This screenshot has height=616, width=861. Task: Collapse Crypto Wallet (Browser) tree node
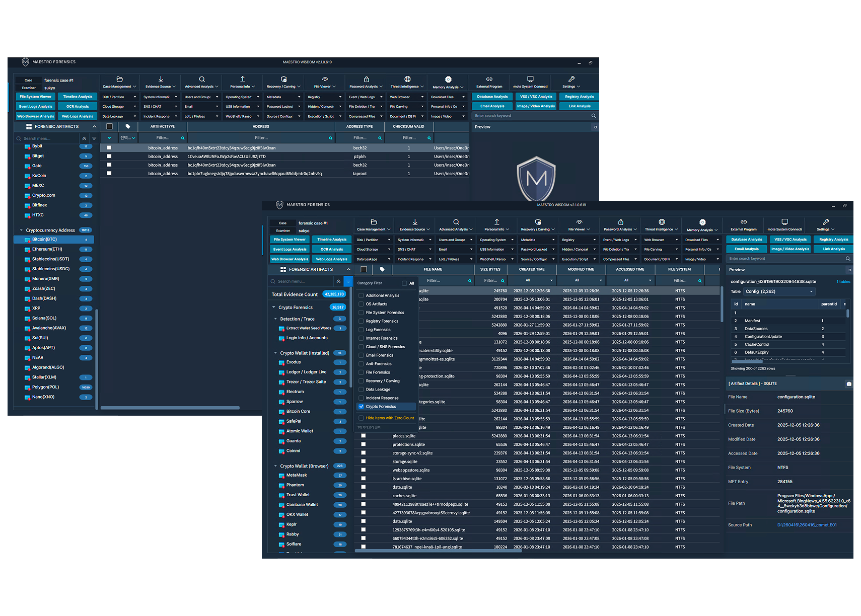tap(275, 466)
